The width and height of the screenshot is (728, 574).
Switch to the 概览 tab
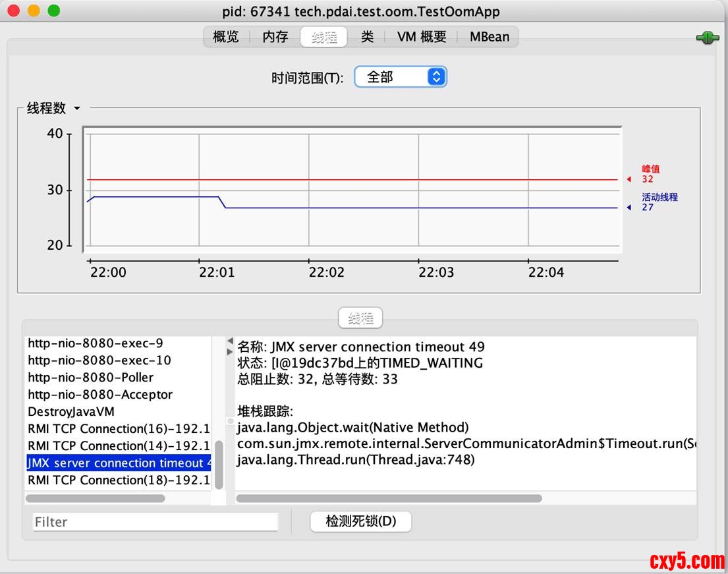225,37
